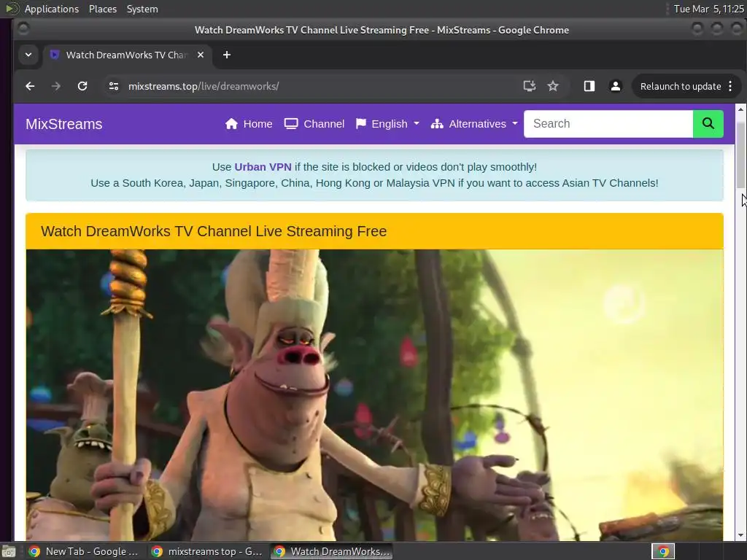Open a new tab with plus icon
Image resolution: width=747 pixels, height=560 pixels.
pyautogui.click(x=227, y=55)
